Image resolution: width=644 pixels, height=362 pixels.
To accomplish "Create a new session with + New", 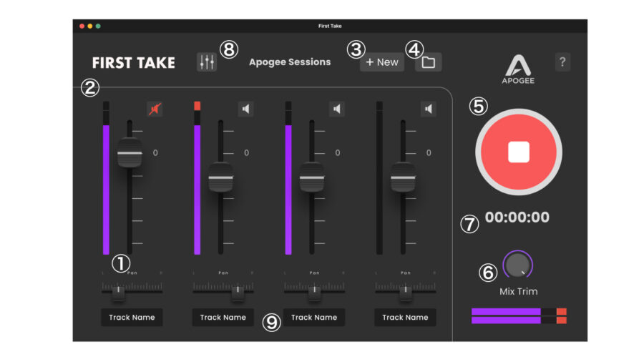I will pos(382,62).
